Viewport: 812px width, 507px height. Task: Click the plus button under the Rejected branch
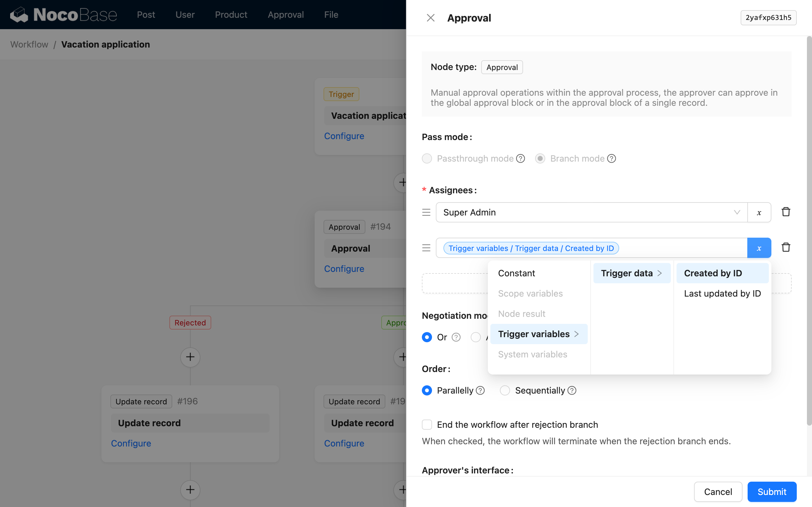190,357
